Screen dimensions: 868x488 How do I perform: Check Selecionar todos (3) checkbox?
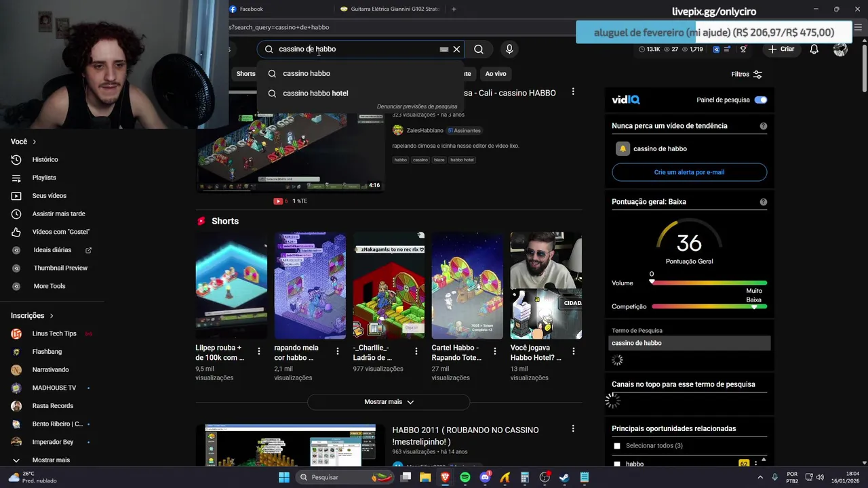[x=617, y=446]
